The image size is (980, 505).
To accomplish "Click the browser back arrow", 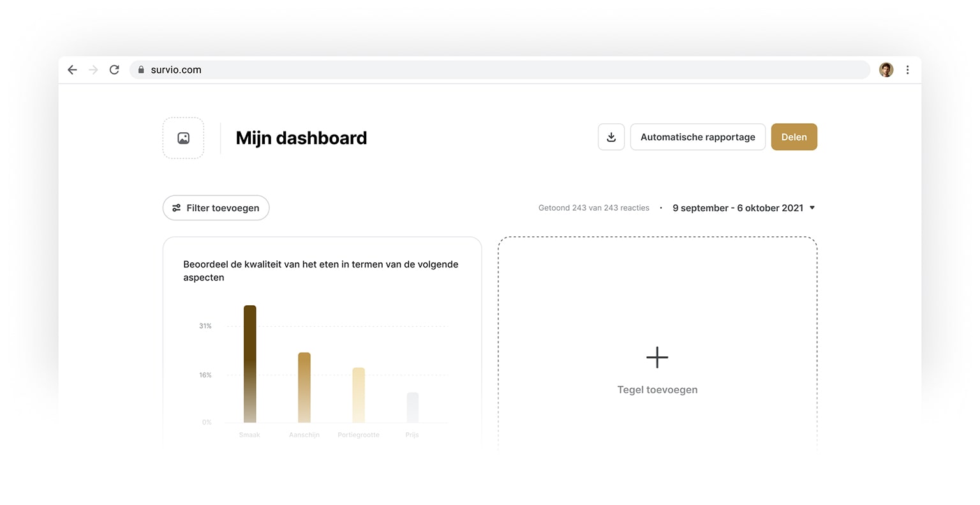I will pyautogui.click(x=71, y=70).
